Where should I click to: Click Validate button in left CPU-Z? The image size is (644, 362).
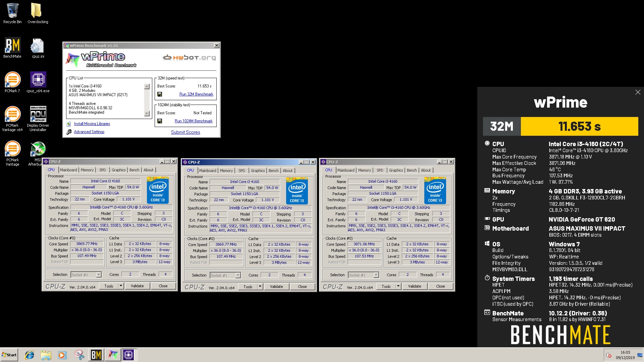pyautogui.click(x=137, y=286)
